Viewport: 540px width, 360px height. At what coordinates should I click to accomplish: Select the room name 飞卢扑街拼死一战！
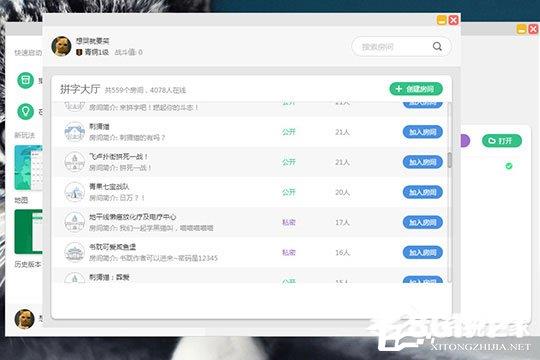(x=118, y=157)
